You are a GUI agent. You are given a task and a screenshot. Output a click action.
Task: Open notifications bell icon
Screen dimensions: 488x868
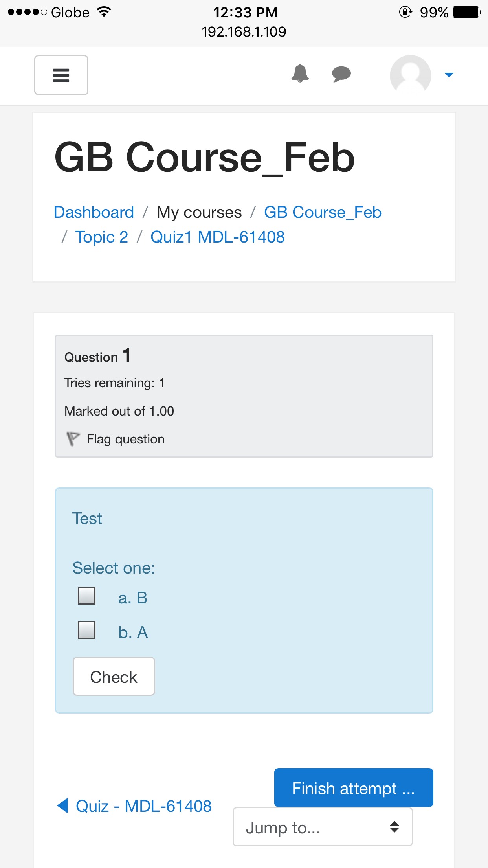click(300, 74)
